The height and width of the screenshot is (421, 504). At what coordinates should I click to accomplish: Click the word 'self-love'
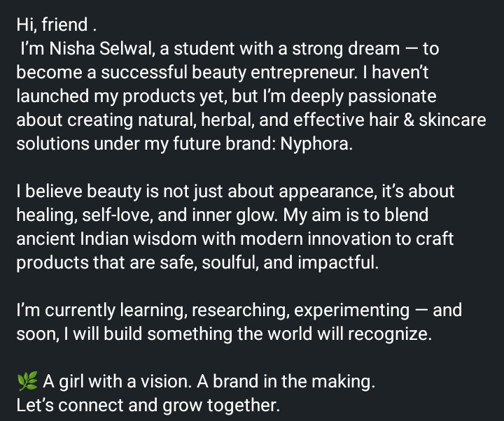[x=118, y=215]
